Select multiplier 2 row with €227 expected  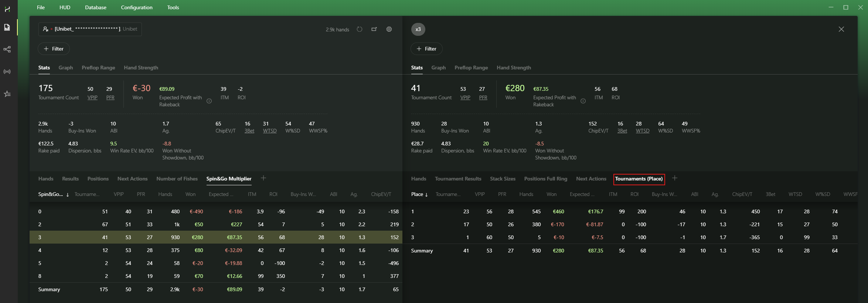pyautogui.click(x=216, y=224)
